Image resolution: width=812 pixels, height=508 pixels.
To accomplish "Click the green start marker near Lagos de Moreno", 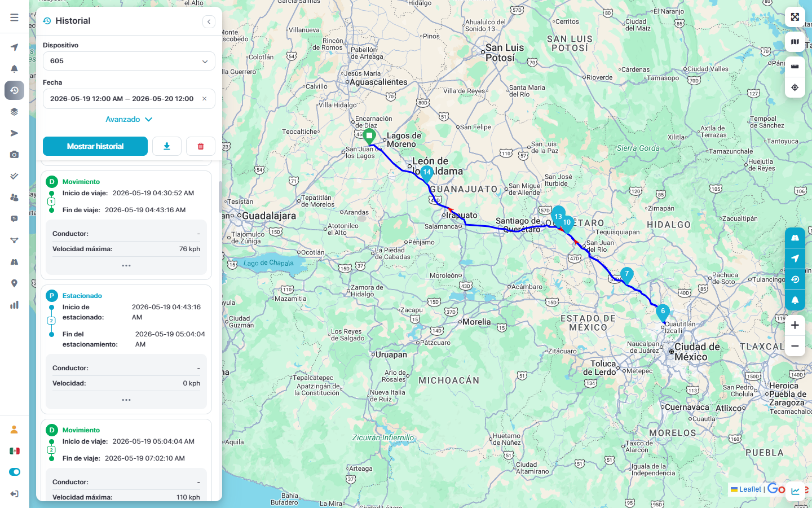I will (369, 137).
